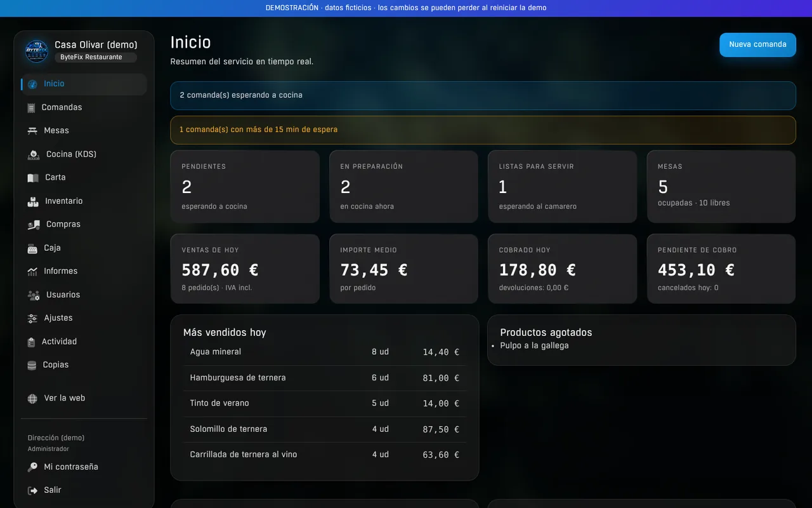The image size is (812, 508).
Task: Click the Casa Olivar (demo) title
Action: pos(96,45)
